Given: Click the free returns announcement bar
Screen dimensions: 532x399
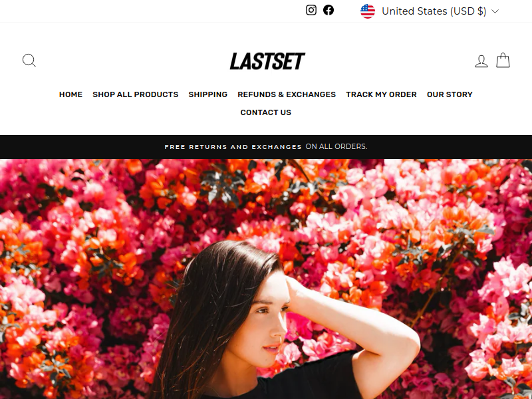Looking at the screenshot, I should tap(266, 146).
